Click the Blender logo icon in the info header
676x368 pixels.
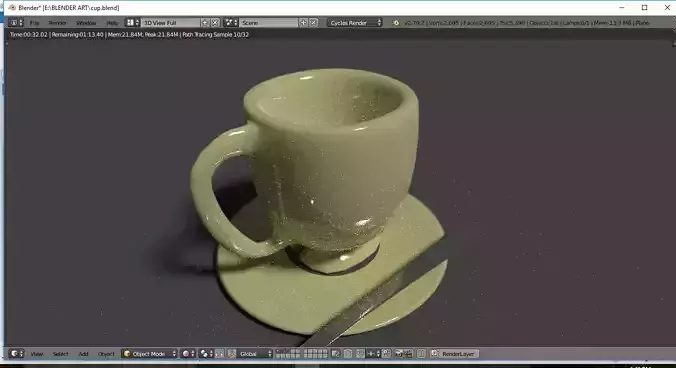[395, 23]
